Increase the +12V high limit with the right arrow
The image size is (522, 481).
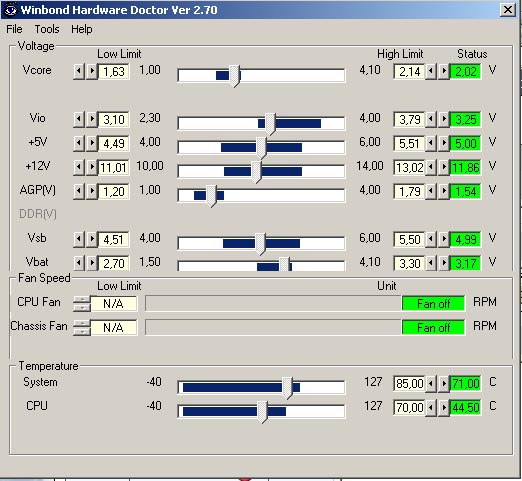(444, 167)
